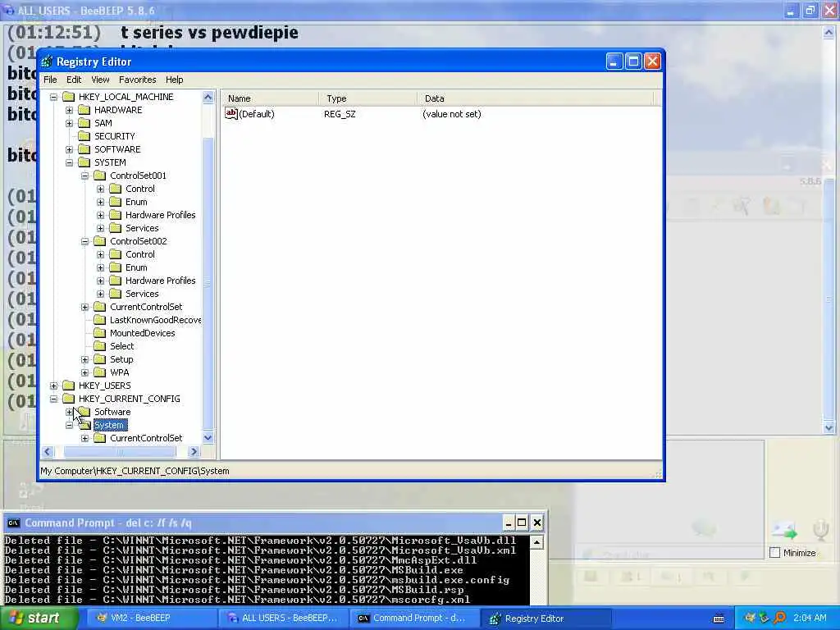Click the tree pane horizontal scroll left arrow
840x630 pixels.
(47, 452)
